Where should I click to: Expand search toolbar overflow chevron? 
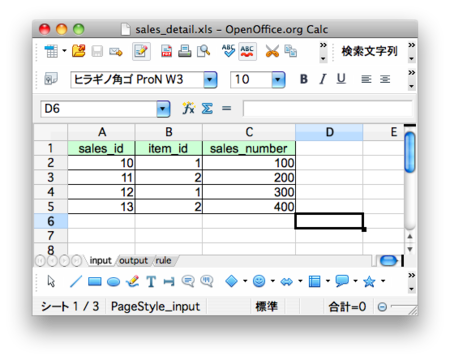point(412,45)
